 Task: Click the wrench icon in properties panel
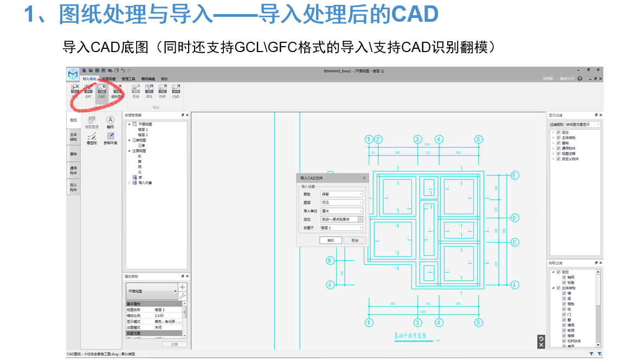(x=182, y=296)
